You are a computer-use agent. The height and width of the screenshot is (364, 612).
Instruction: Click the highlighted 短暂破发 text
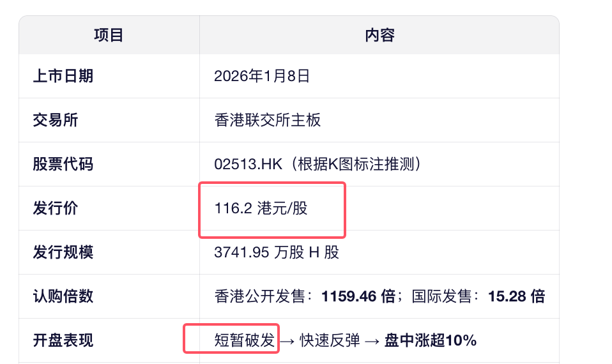pyautogui.click(x=244, y=340)
